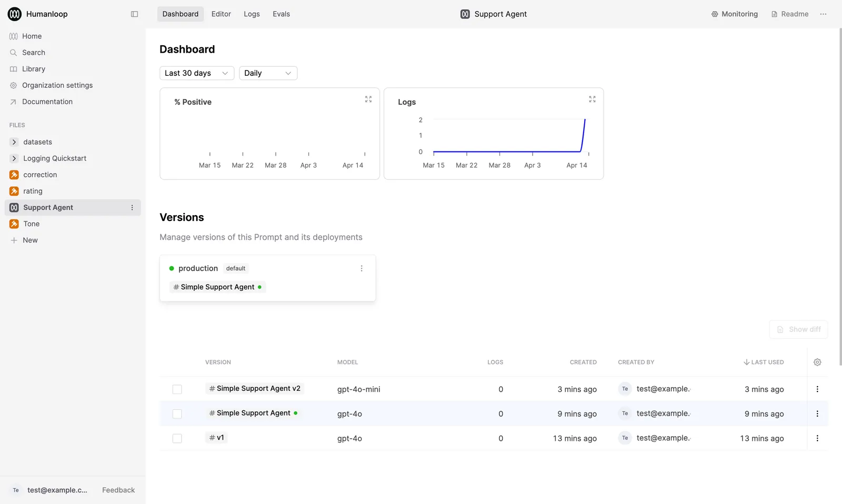
Task: Expand the Logs chart to fullscreen
Action: coord(592,99)
